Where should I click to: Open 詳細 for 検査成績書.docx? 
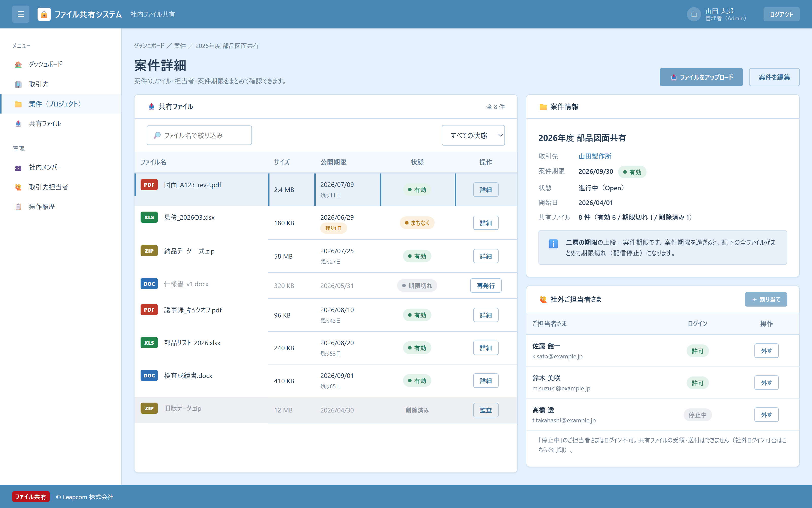[x=485, y=381]
